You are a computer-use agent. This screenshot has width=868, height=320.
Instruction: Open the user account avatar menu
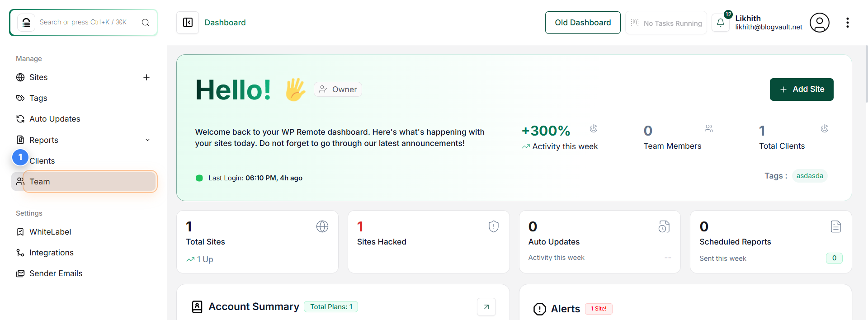point(819,22)
